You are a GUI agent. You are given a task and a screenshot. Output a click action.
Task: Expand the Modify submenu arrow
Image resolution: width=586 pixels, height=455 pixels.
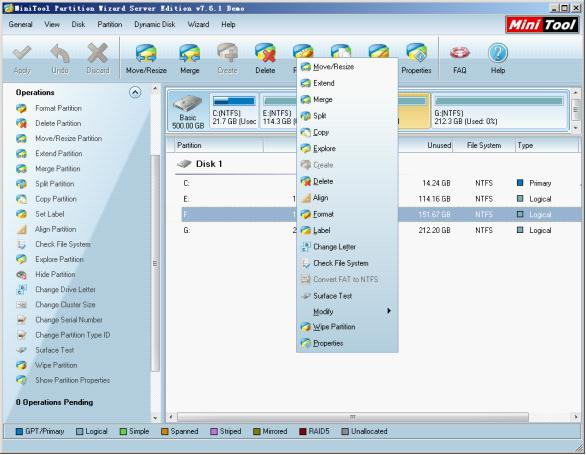(389, 311)
